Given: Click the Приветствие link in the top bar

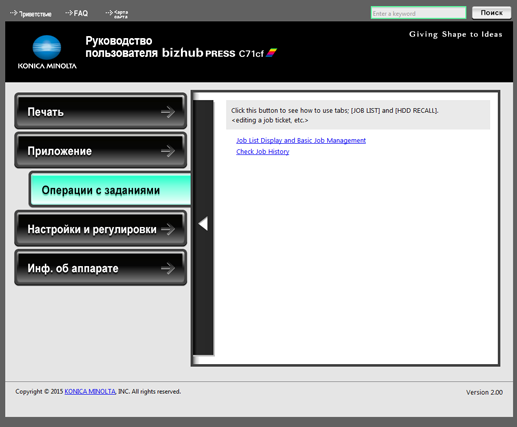Looking at the screenshot, I should (31, 13).
